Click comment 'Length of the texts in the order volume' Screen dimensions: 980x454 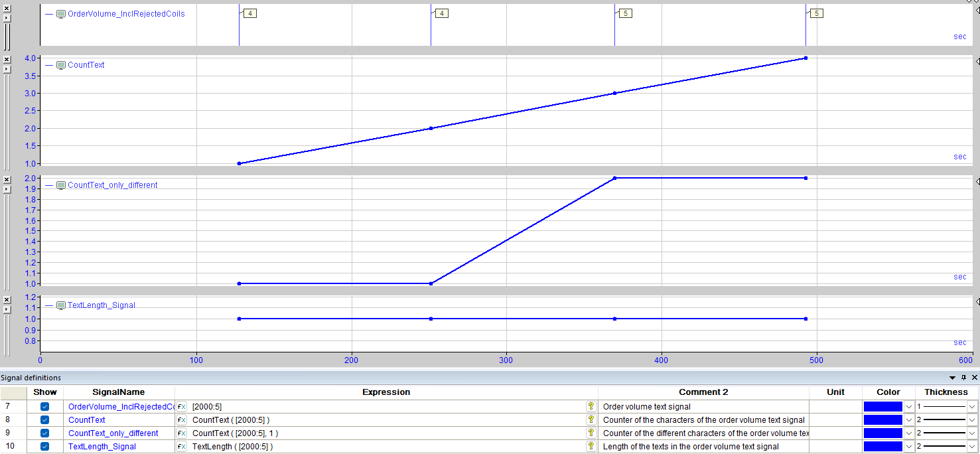coord(691,447)
